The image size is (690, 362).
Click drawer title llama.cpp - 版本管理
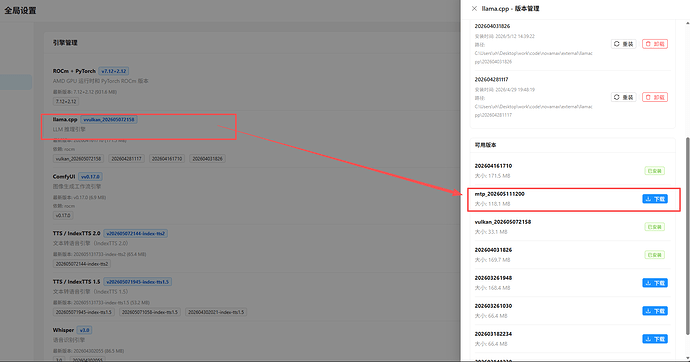[510, 8]
